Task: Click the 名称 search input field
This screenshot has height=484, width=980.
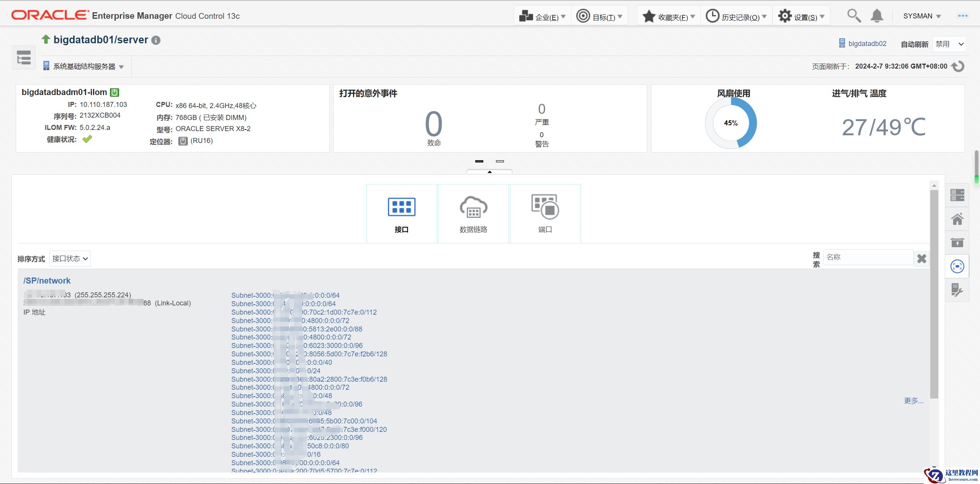Action: [x=867, y=257]
